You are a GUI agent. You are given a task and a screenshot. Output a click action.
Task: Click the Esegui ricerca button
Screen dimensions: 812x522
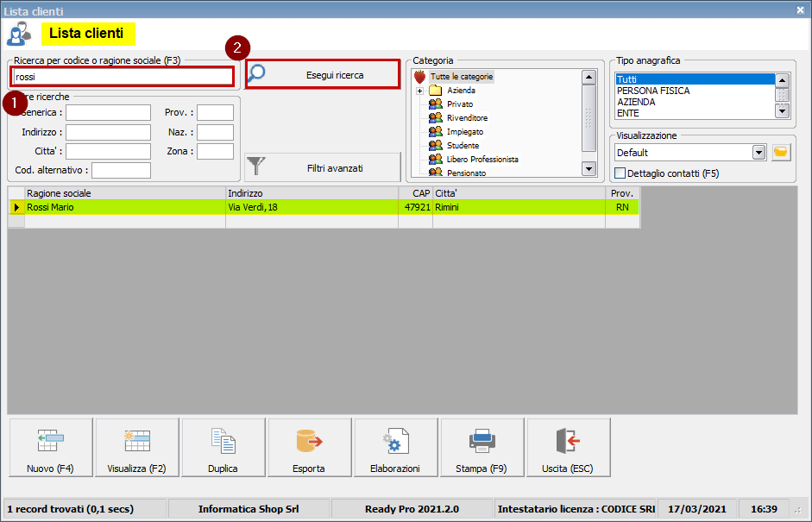[x=323, y=75]
